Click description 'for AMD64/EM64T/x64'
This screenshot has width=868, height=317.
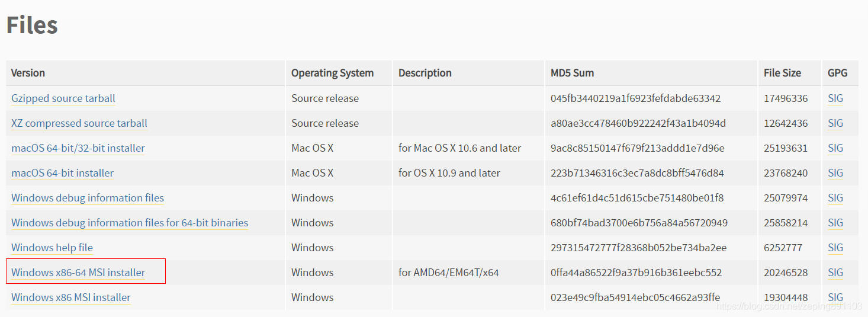click(449, 273)
